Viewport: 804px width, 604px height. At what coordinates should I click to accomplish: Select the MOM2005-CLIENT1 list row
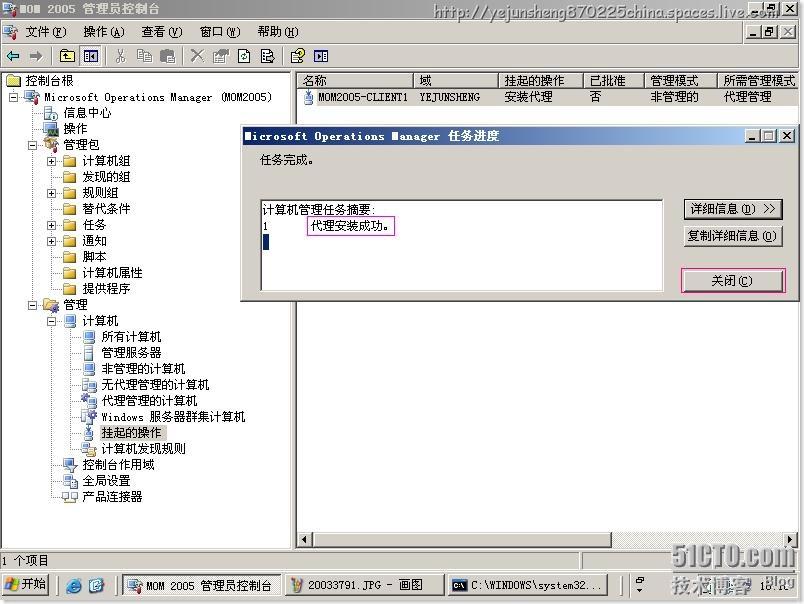[548, 97]
